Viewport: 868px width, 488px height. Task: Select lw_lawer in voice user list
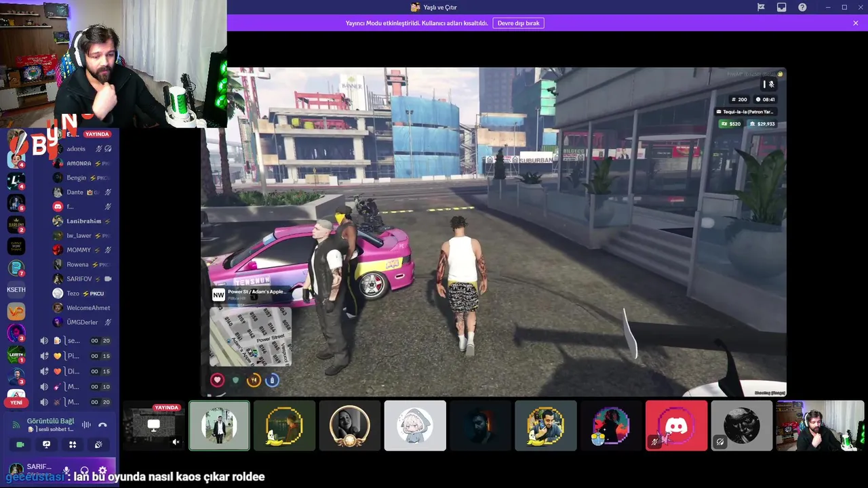82,235
